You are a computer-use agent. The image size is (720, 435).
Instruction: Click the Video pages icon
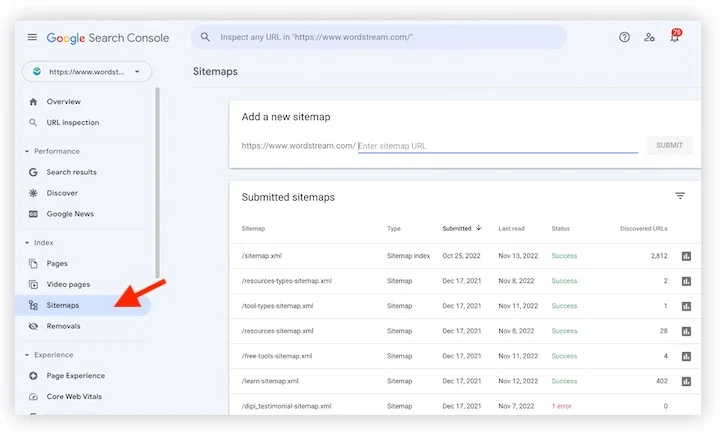(x=33, y=284)
